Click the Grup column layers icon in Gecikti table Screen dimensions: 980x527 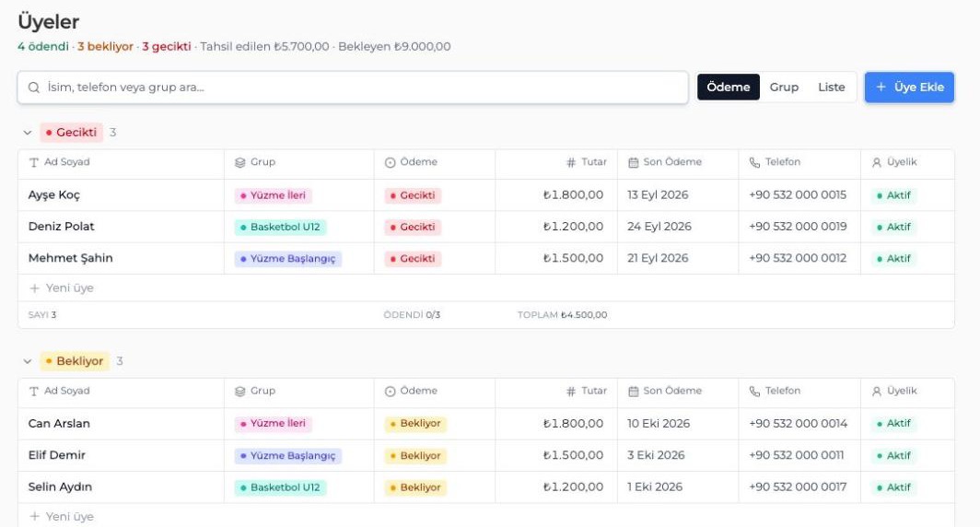[x=240, y=162]
